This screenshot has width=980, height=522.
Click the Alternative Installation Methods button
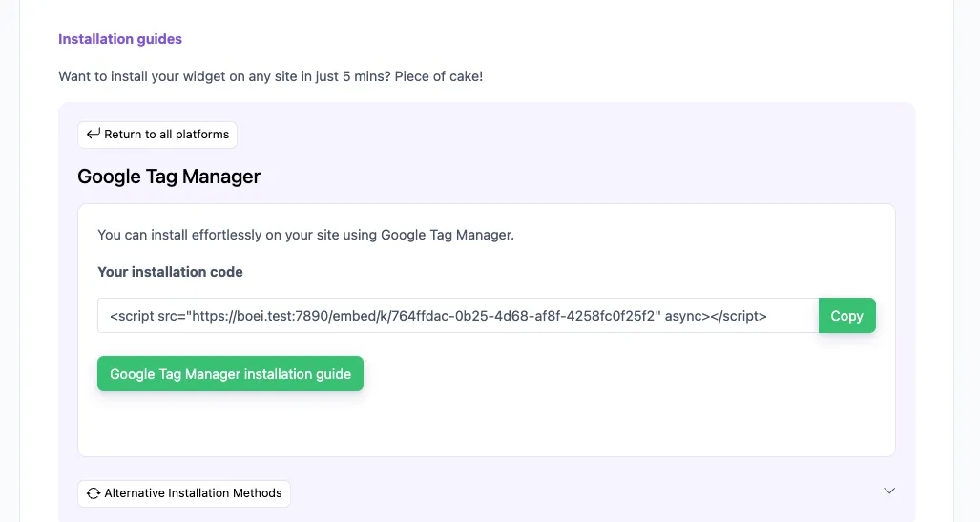coord(184,493)
